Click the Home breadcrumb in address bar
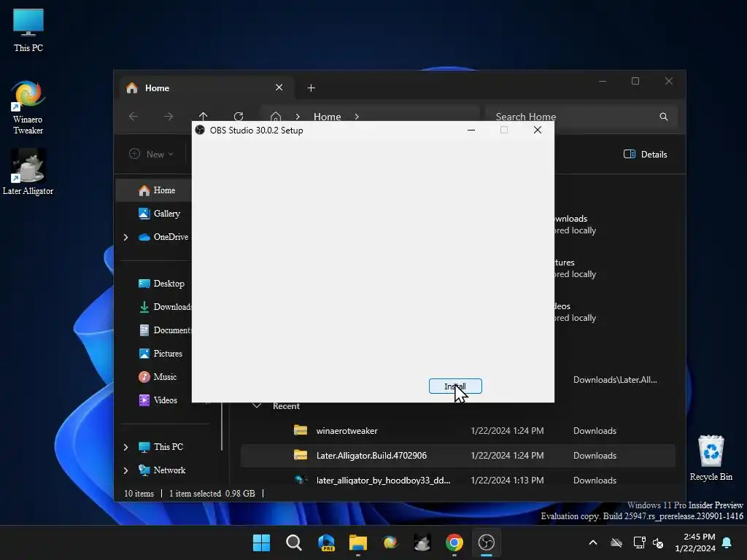Screen dimensions: 747x560 point(328,117)
